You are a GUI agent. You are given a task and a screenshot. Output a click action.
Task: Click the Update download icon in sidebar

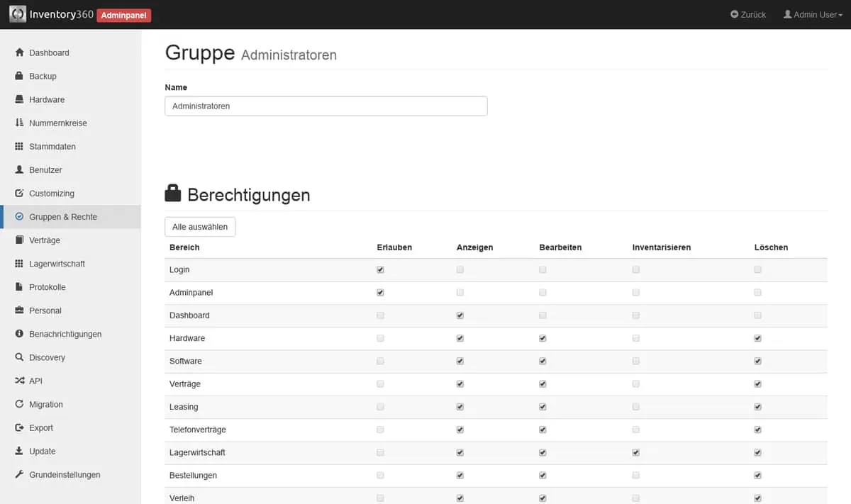pyautogui.click(x=20, y=451)
